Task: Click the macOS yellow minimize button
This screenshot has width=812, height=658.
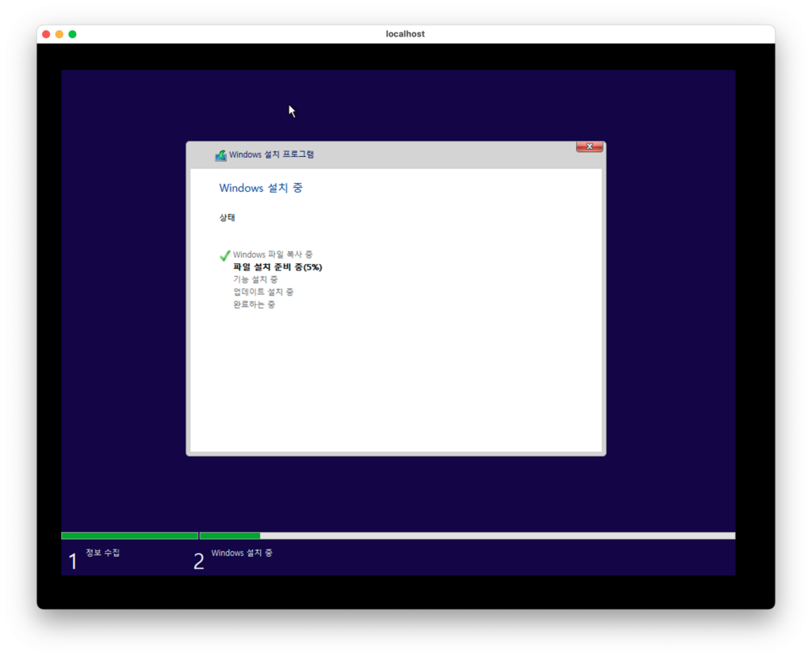Action: click(59, 34)
